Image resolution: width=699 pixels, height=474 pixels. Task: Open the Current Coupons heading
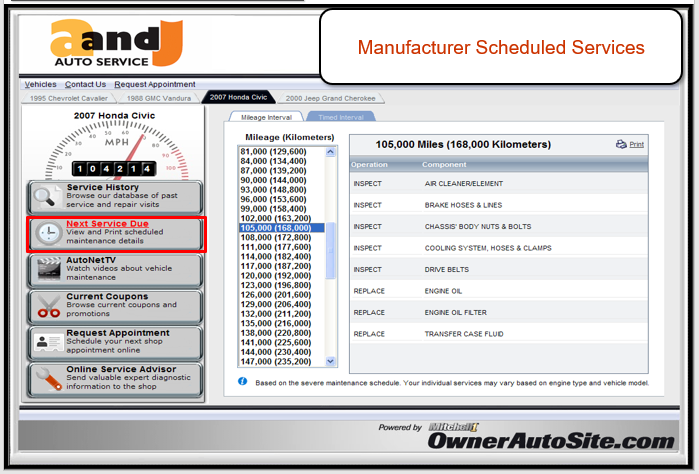[x=107, y=297]
